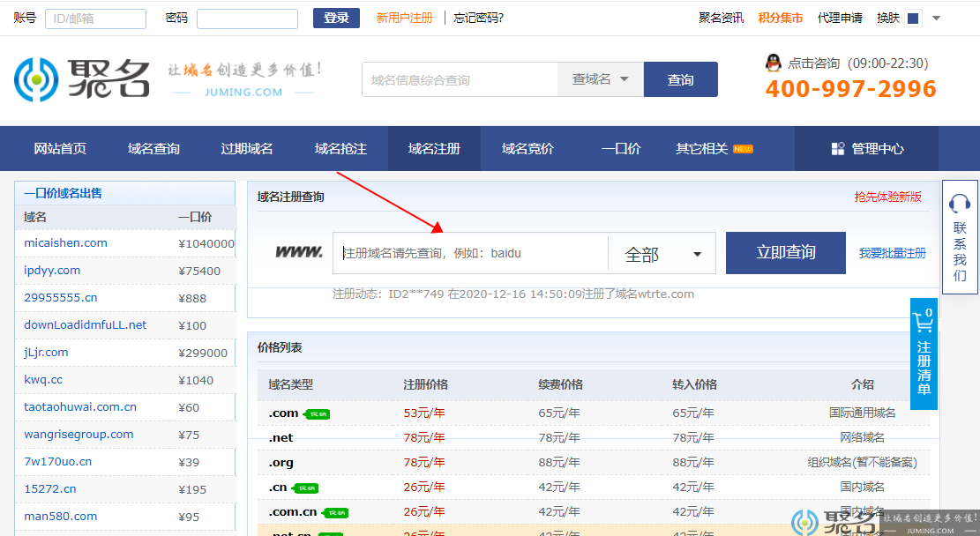Focus the account ID/邮箱 input field

[95, 19]
